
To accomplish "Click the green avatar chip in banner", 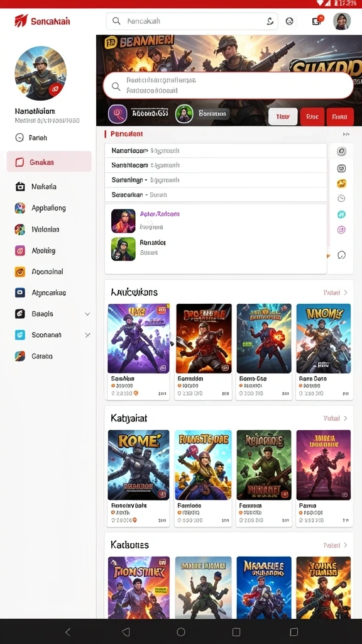I will pos(184,114).
